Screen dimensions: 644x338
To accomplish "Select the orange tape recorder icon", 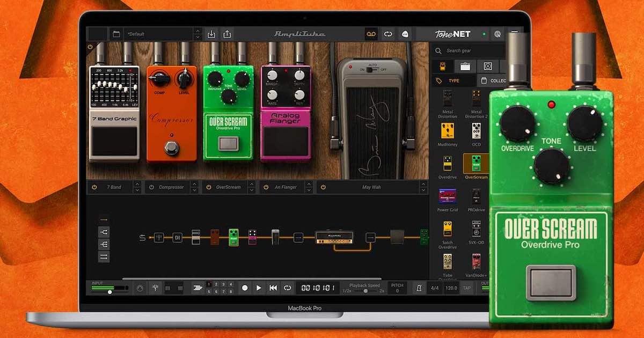I will (x=371, y=34).
